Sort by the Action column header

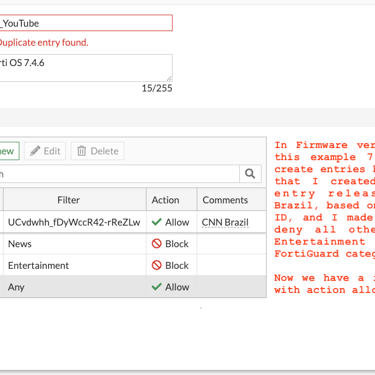coord(172,200)
